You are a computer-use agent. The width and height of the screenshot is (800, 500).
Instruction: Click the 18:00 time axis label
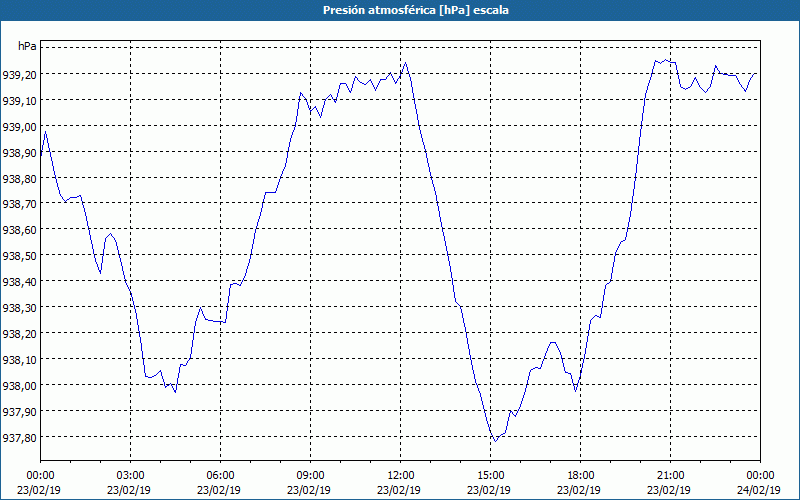tap(581, 476)
